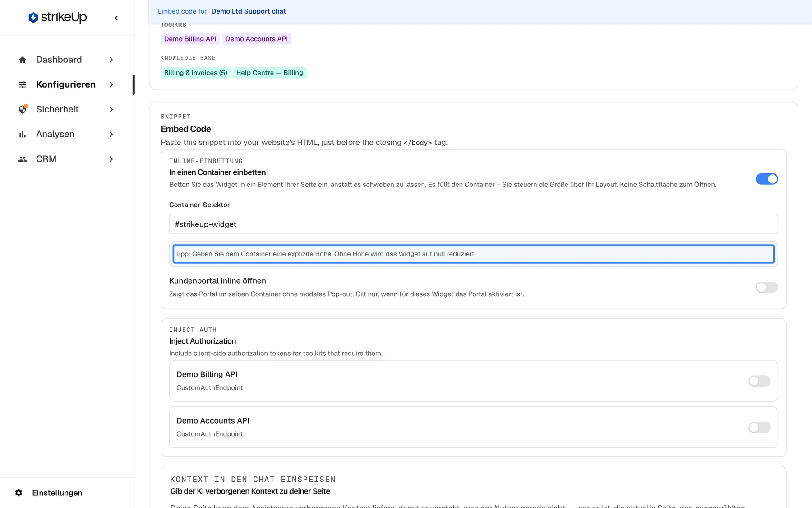This screenshot has width=812, height=508.
Task: Click the strikeUp logo
Action: click(x=58, y=18)
